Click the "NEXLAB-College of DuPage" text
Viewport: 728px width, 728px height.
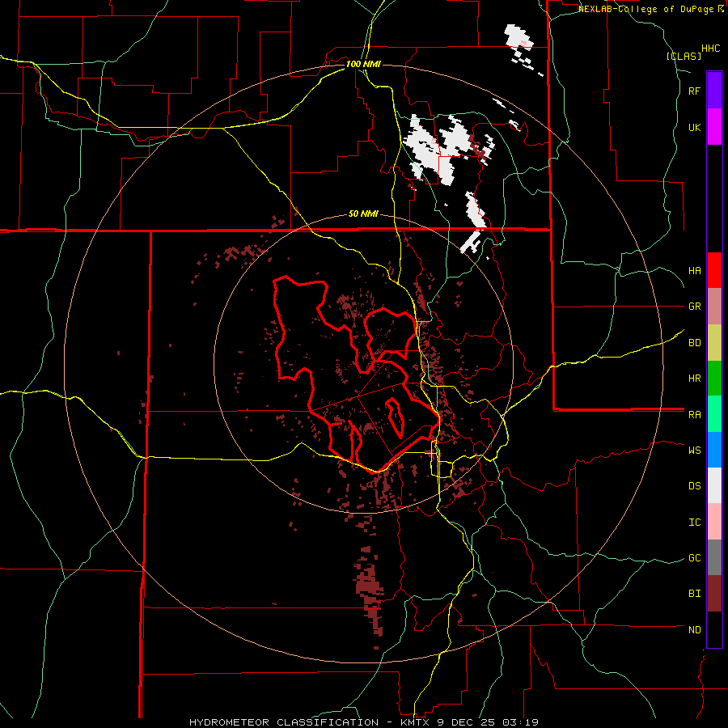click(647, 9)
